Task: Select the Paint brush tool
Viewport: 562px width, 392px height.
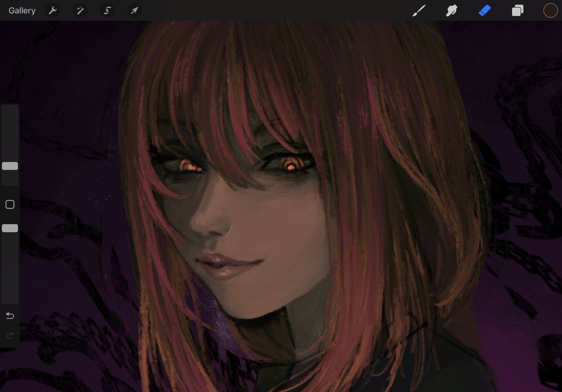Action: [419, 10]
